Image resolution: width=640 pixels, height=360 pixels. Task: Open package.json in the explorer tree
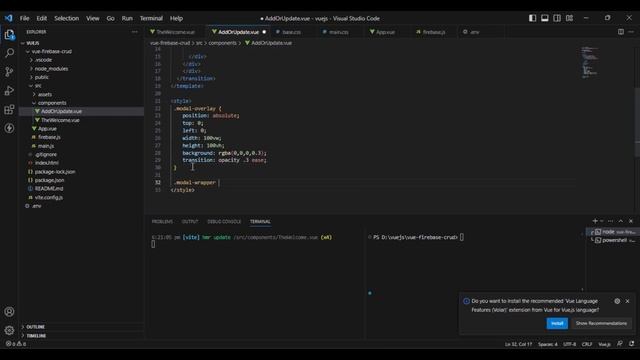(49, 180)
